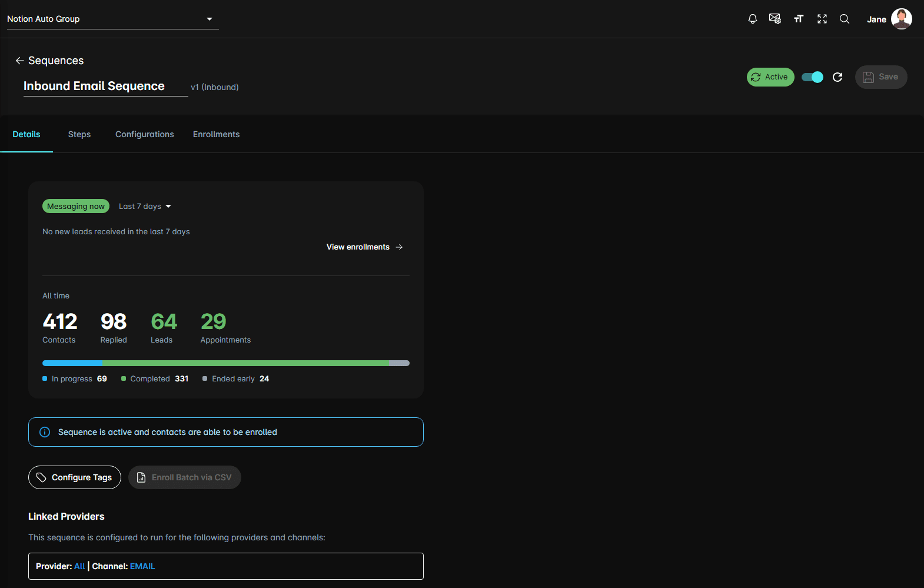
Task: Click the Jane username text
Action: (876, 19)
